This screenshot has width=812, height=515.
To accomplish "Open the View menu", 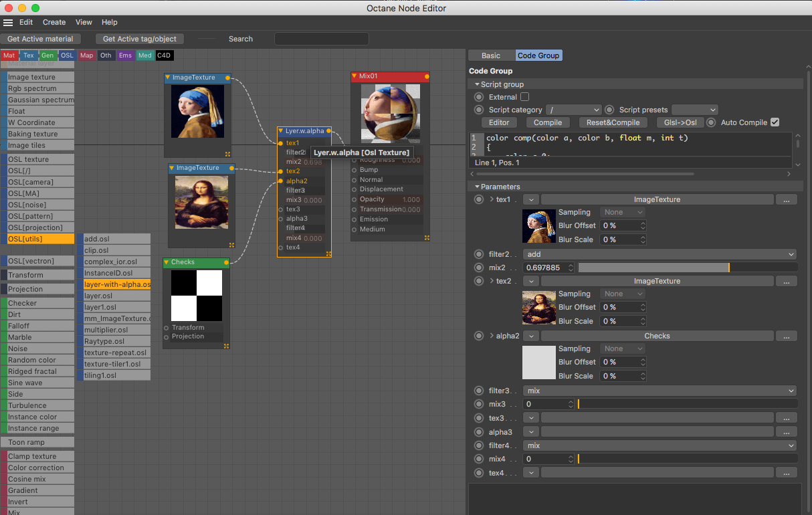I will 84,22.
